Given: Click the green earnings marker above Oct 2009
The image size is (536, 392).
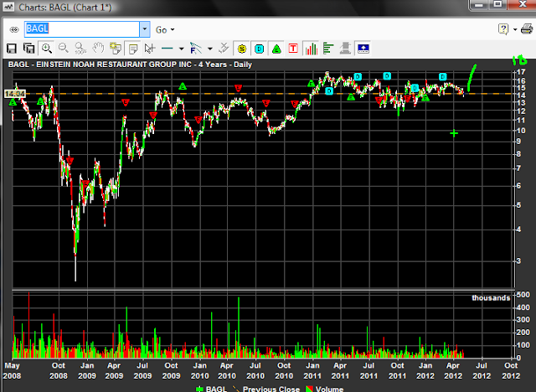Looking at the screenshot, I should pyautogui.click(x=183, y=86).
